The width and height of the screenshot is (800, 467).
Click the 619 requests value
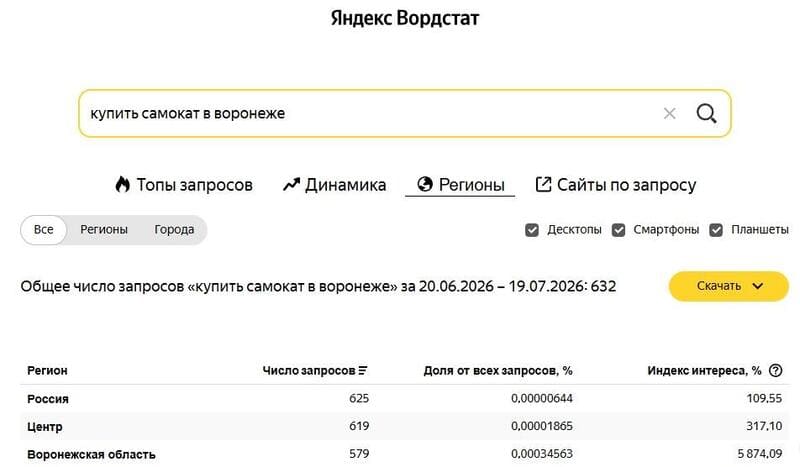pos(359,426)
